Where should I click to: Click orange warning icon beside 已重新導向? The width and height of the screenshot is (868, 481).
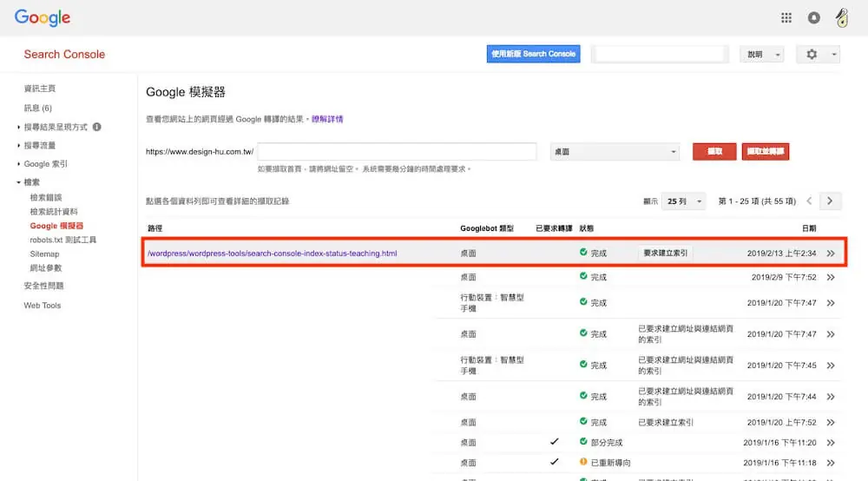tap(583, 462)
